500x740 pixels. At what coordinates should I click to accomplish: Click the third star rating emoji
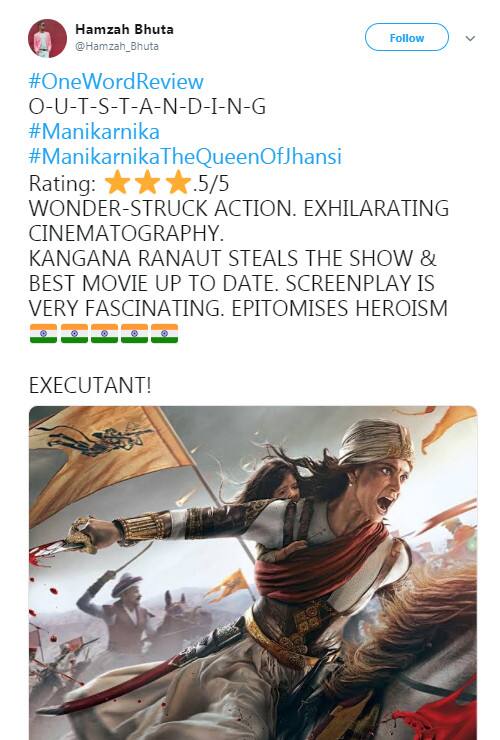pyautogui.click(x=178, y=182)
